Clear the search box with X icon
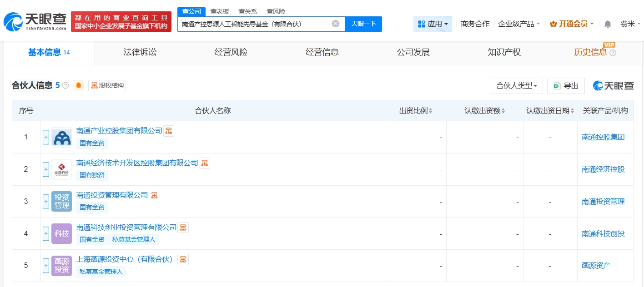This screenshot has height=287, width=644. point(336,24)
